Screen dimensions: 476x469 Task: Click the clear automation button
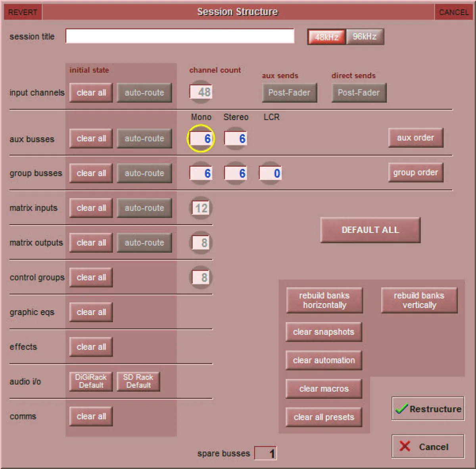pyautogui.click(x=324, y=360)
